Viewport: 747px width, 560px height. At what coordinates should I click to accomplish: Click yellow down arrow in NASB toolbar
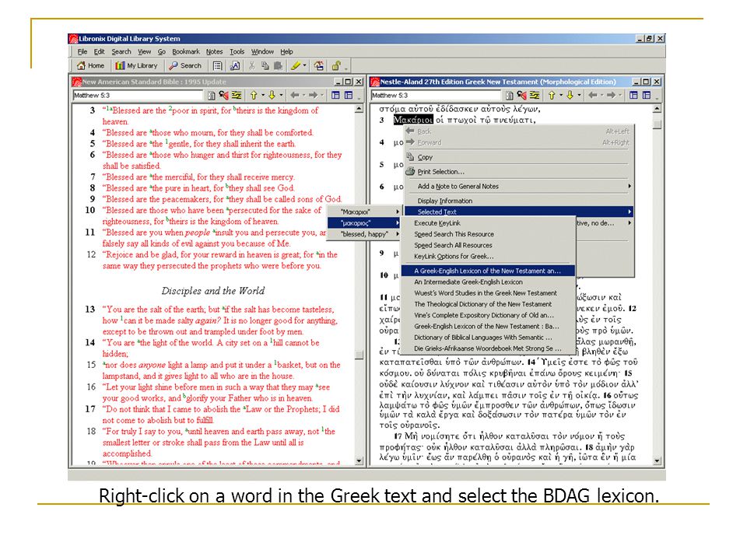(272, 95)
